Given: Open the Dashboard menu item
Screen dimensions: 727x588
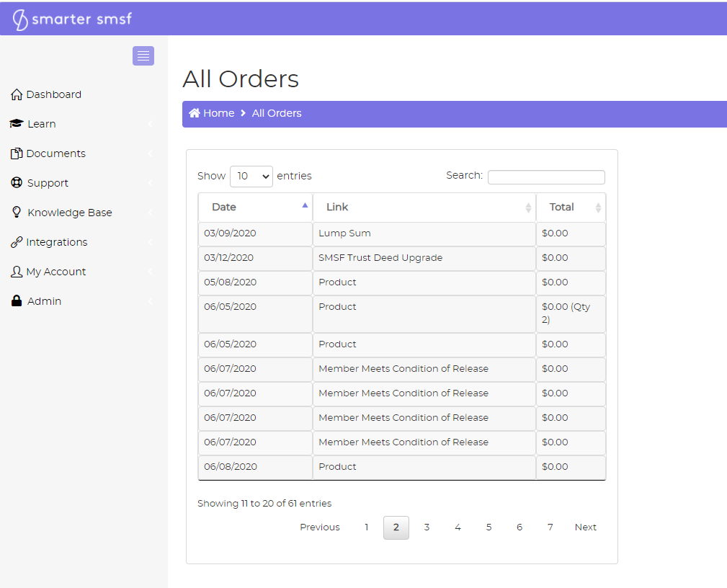Looking at the screenshot, I should pyautogui.click(x=54, y=94).
